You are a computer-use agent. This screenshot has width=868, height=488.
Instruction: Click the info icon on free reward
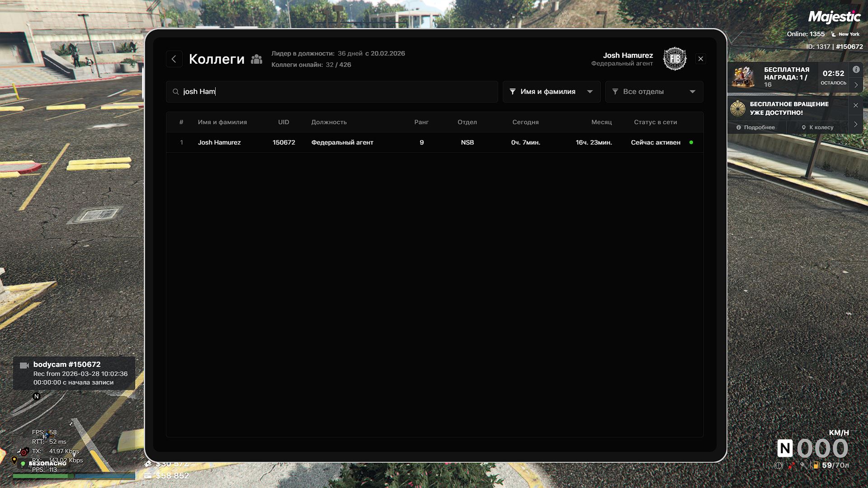coord(856,70)
